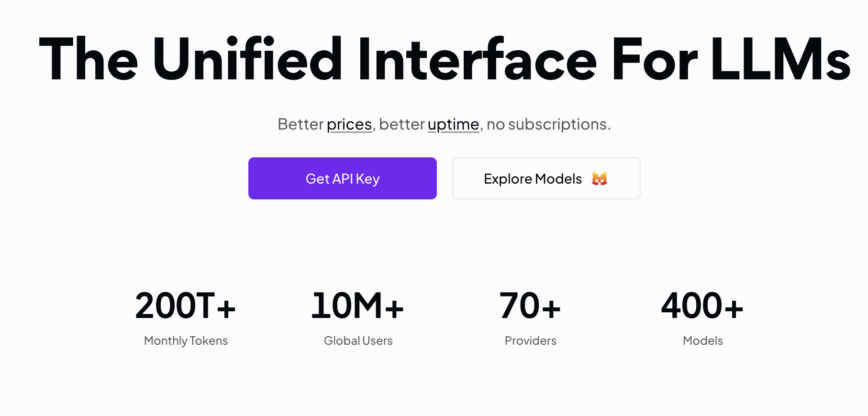Click the 400+ statistic number
This screenshot has height=416, width=868.
coord(702,306)
